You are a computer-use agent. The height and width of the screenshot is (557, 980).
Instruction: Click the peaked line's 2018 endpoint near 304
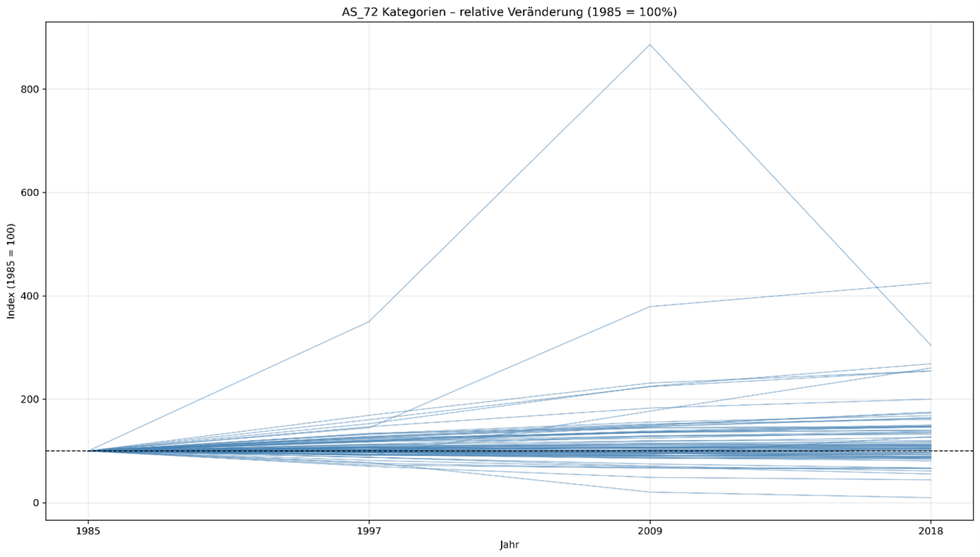coord(930,345)
